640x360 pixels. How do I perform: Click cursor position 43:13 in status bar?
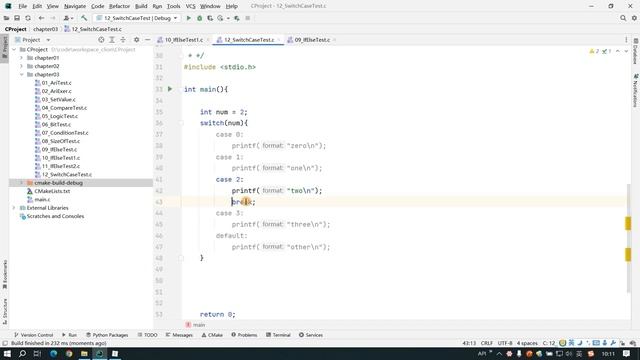click(x=469, y=343)
